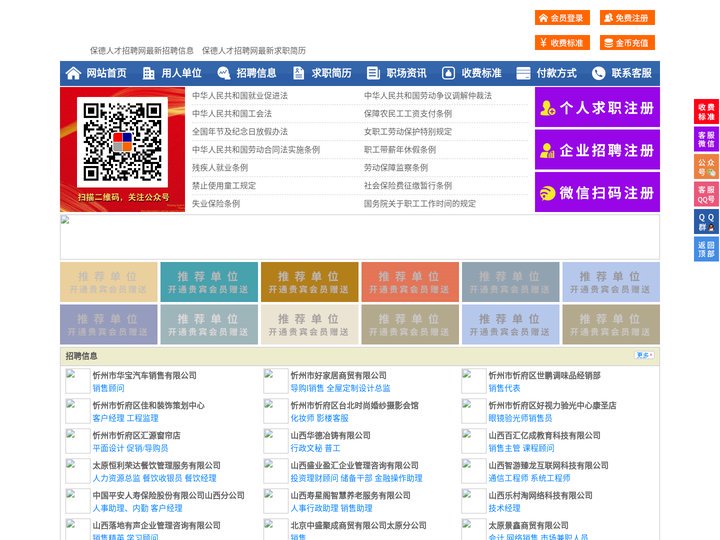Click orange 公众号 side widget
The height and width of the screenshot is (540, 720).
pyautogui.click(x=706, y=167)
